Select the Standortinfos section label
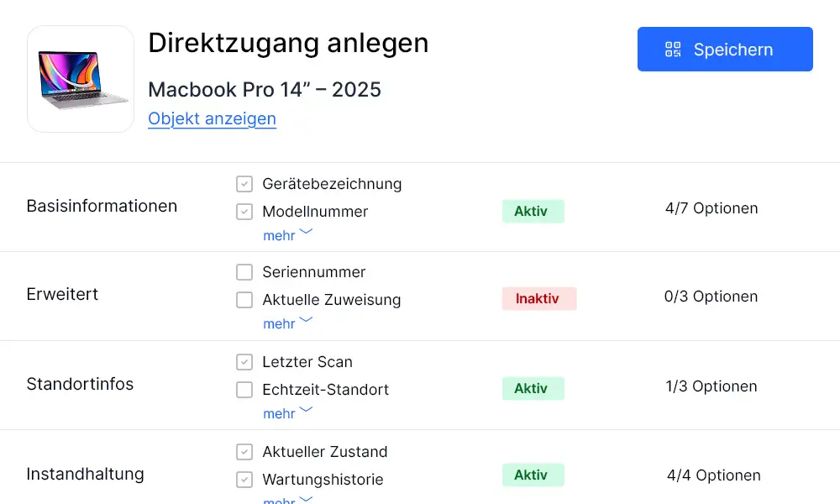840x504 pixels. (80, 384)
